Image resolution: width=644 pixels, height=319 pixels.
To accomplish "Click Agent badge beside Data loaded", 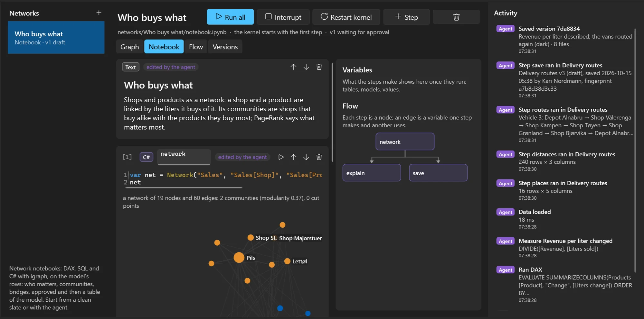I will (x=506, y=212).
